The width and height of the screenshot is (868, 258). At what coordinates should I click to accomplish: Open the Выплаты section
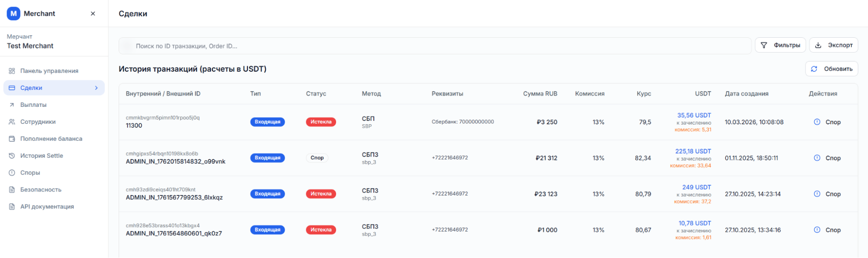33,105
